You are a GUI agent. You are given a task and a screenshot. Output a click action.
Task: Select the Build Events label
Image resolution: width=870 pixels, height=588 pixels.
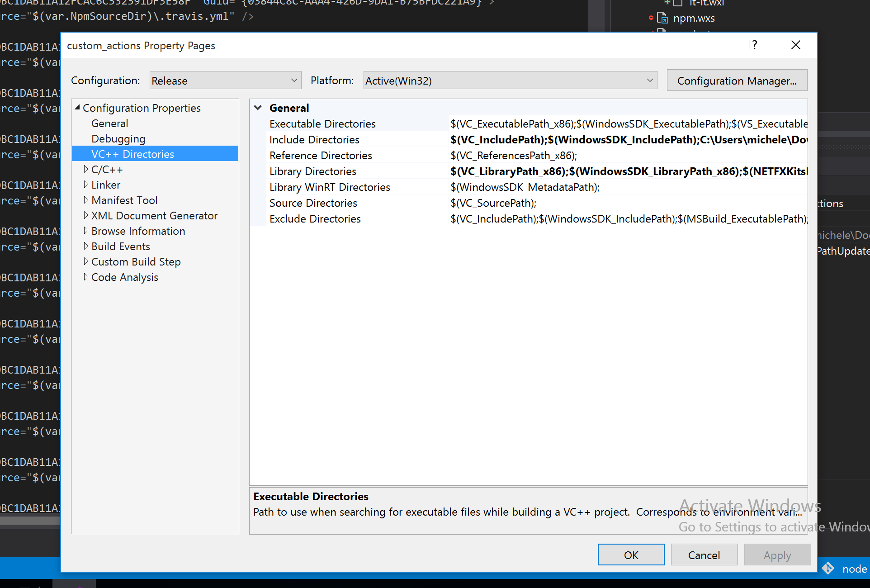(x=121, y=247)
